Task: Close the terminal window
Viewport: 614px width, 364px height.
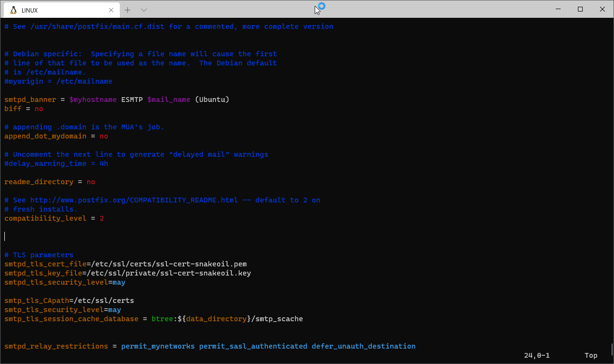Action: [x=602, y=9]
